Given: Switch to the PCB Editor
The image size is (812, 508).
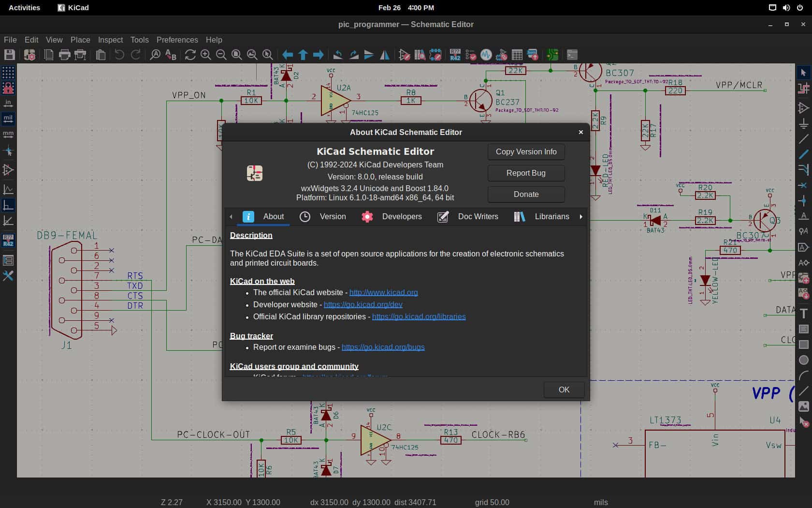Looking at the screenshot, I should [x=552, y=55].
